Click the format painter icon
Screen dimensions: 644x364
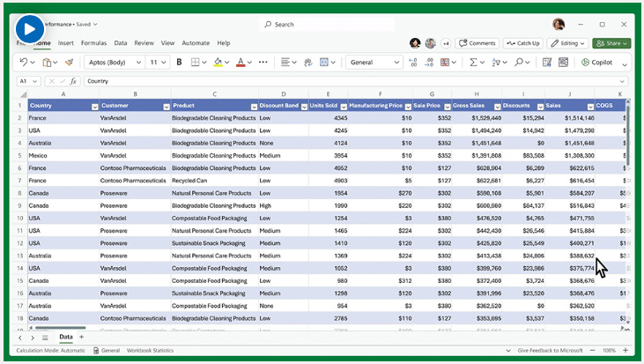point(69,63)
